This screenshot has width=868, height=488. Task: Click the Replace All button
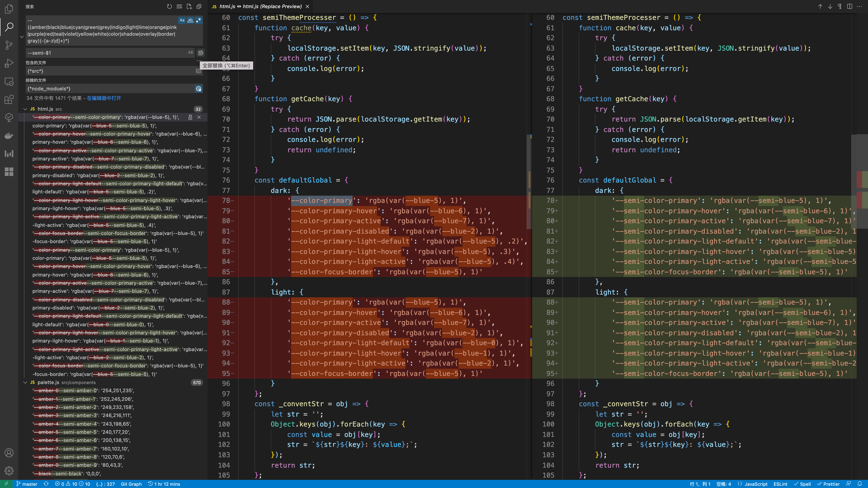tap(200, 53)
